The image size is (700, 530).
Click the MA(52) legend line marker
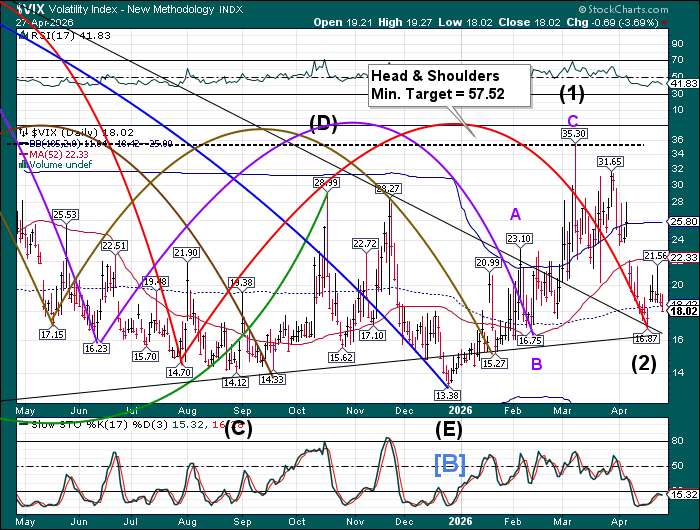tap(22, 154)
